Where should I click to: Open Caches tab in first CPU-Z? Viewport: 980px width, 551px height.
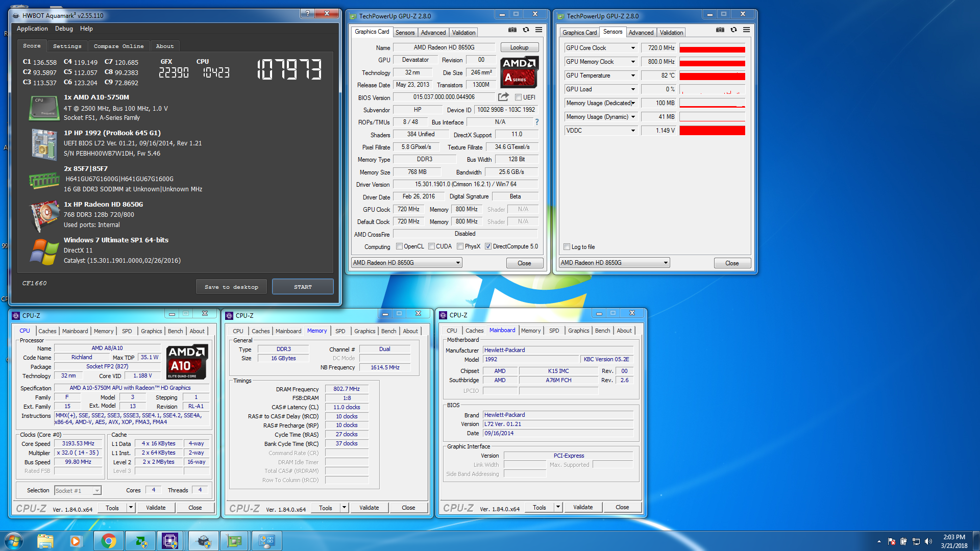pos(47,331)
